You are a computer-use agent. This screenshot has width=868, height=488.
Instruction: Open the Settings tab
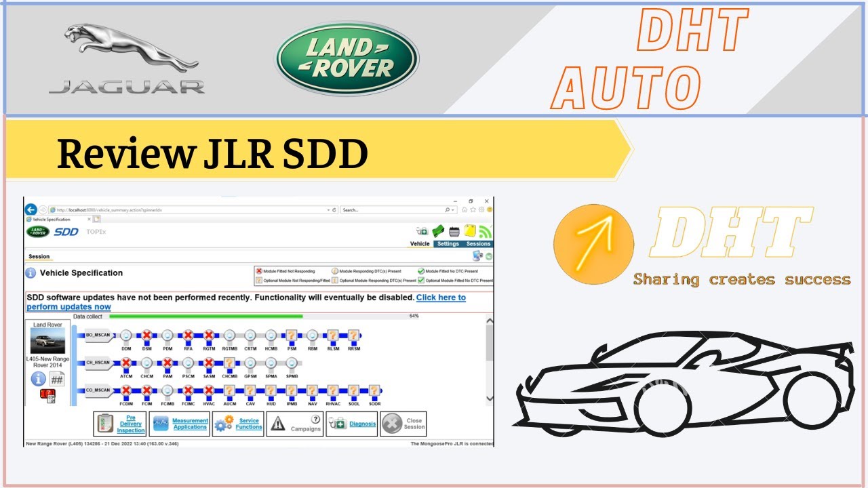[x=448, y=244]
